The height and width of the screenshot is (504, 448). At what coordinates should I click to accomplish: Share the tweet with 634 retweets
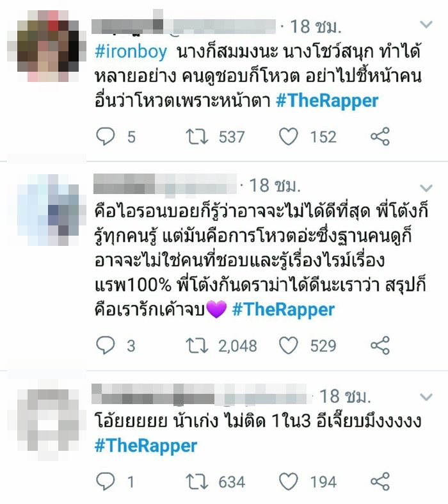coord(380,481)
